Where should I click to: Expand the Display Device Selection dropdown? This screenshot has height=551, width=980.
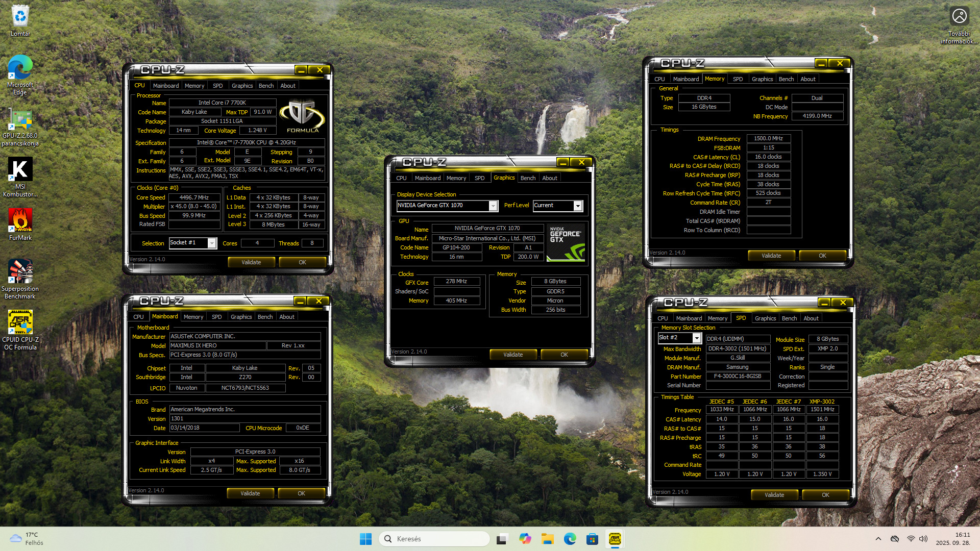(493, 206)
